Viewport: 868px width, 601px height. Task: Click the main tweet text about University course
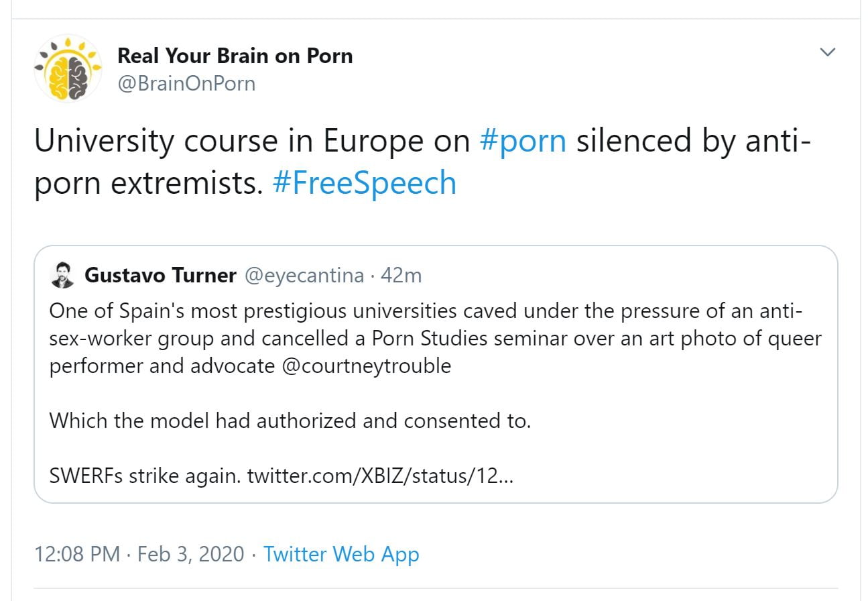click(x=255, y=142)
